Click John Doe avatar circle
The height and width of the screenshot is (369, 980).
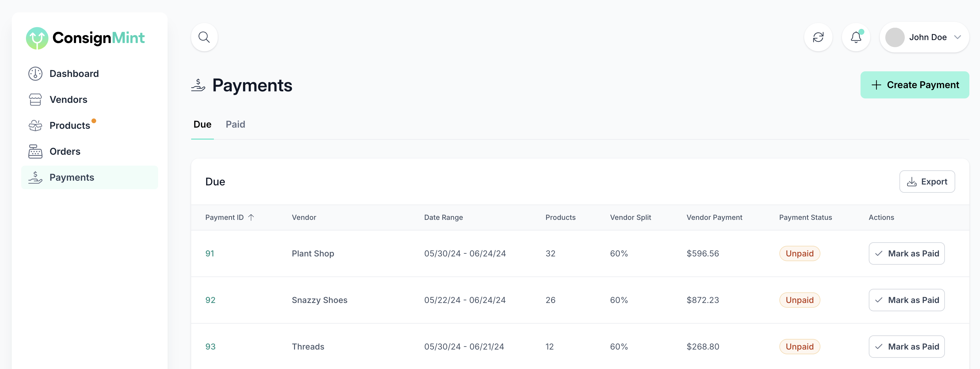[x=894, y=37]
